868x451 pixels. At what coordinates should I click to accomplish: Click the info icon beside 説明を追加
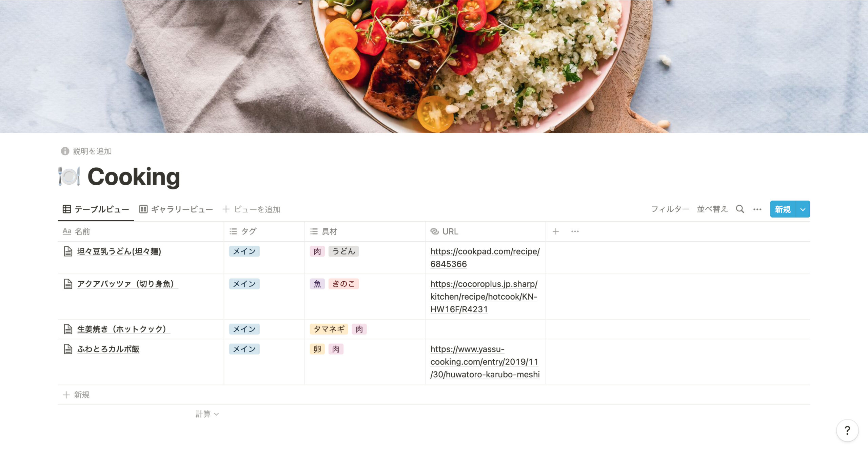[x=65, y=151]
